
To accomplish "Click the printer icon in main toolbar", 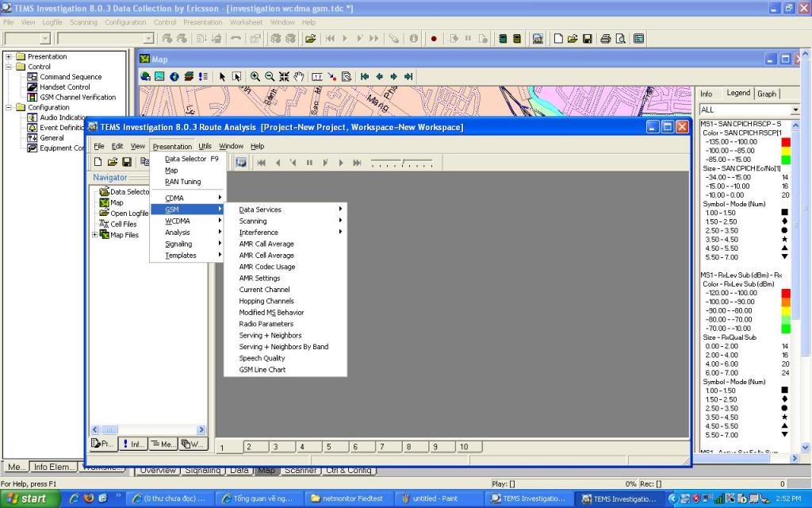I will click(x=606, y=38).
